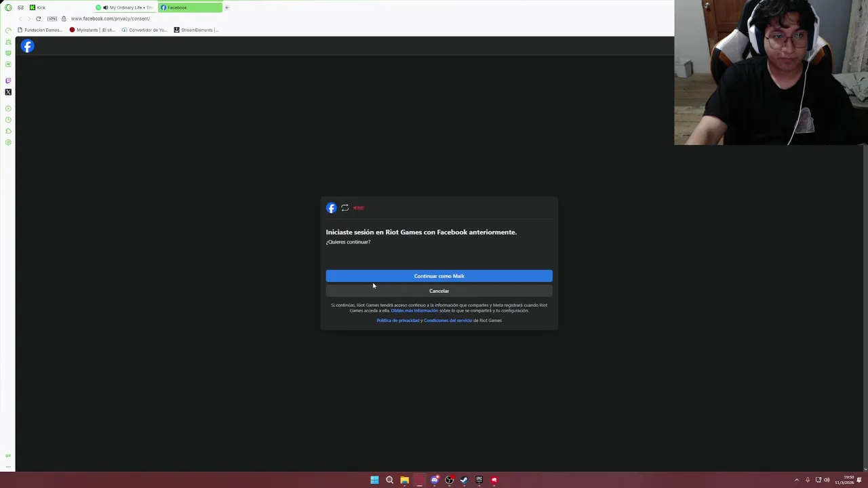Open File Explorer from taskbar
The height and width of the screenshot is (488, 868).
tap(404, 480)
